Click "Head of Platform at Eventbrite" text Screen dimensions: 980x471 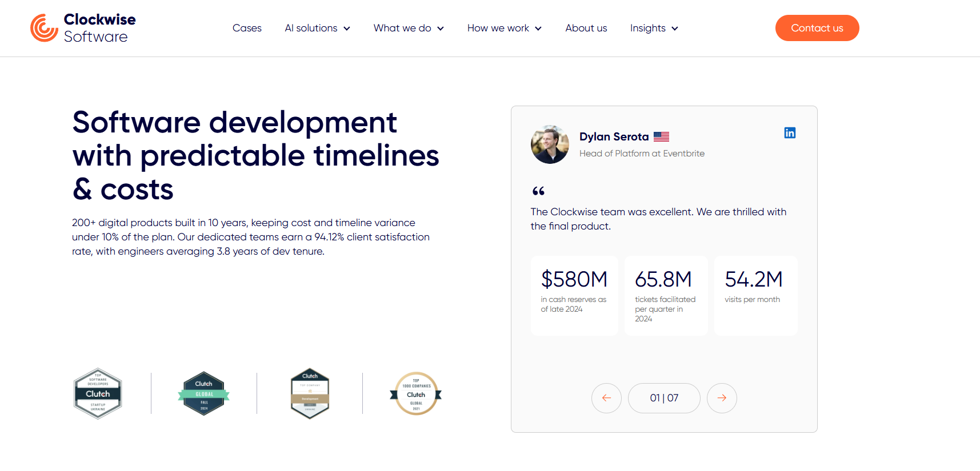(x=642, y=154)
